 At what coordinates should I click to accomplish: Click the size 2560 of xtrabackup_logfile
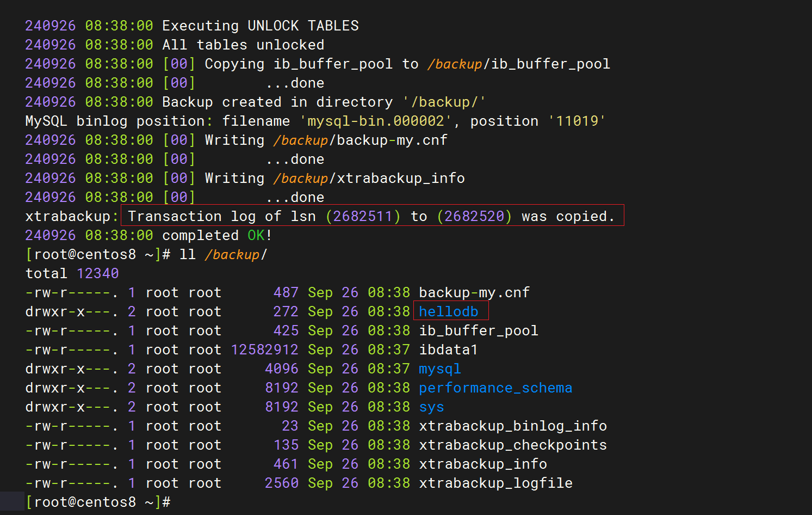282,483
